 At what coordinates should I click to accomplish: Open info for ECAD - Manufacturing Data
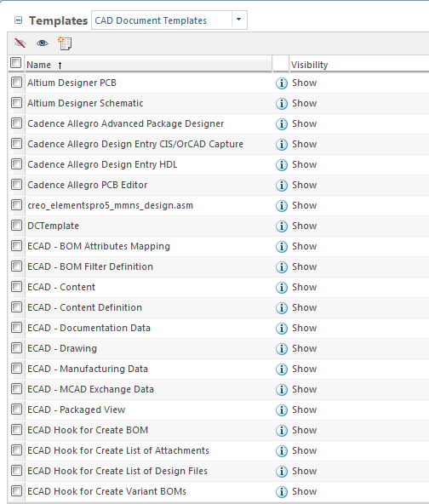coord(282,369)
